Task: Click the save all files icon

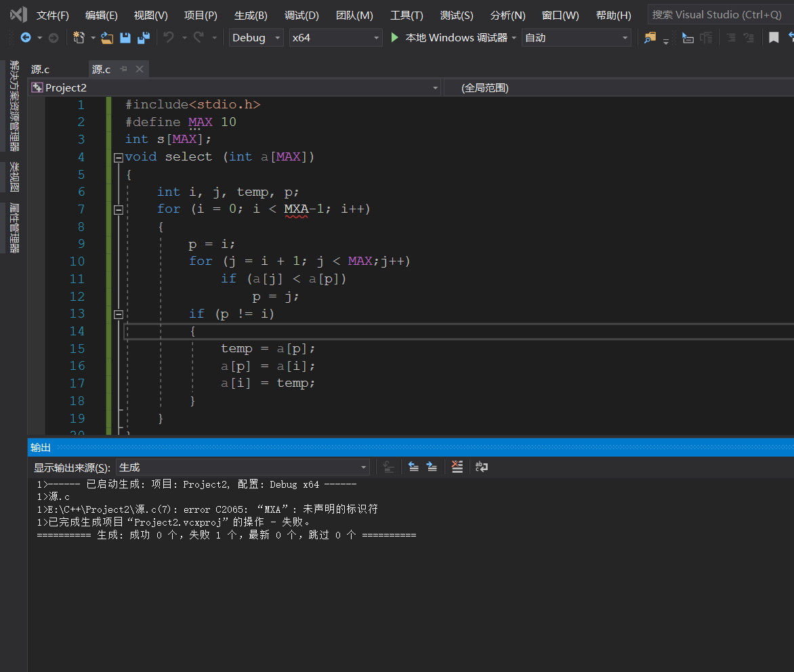Action: (x=144, y=37)
